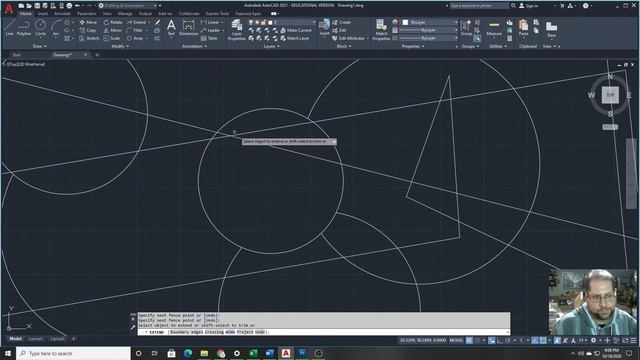Click the Group tool

(x=466, y=27)
